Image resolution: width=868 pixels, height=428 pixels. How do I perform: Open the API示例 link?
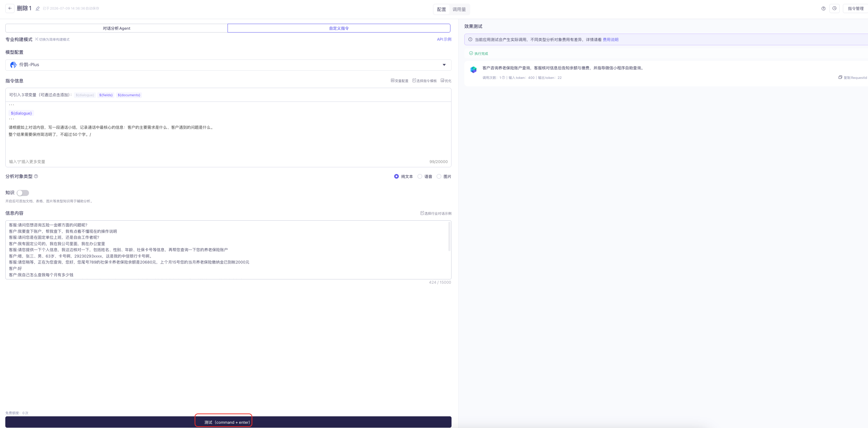(444, 39)
